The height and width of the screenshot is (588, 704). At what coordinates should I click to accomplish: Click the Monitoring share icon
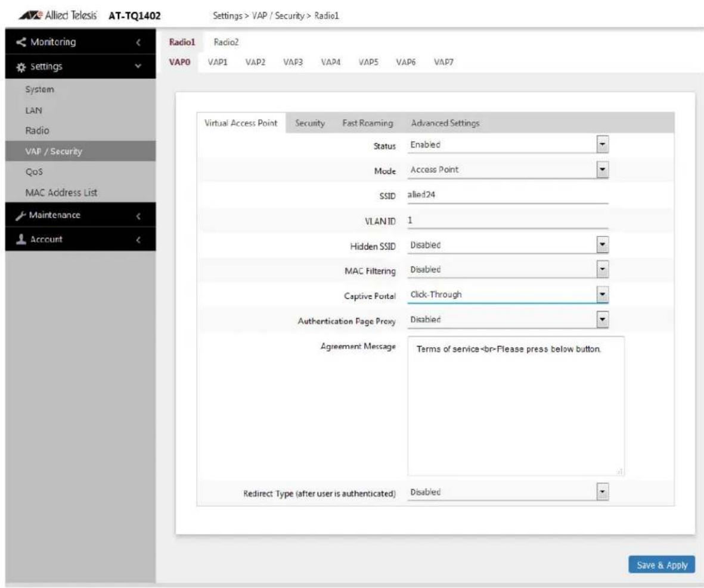coord(21,42)
